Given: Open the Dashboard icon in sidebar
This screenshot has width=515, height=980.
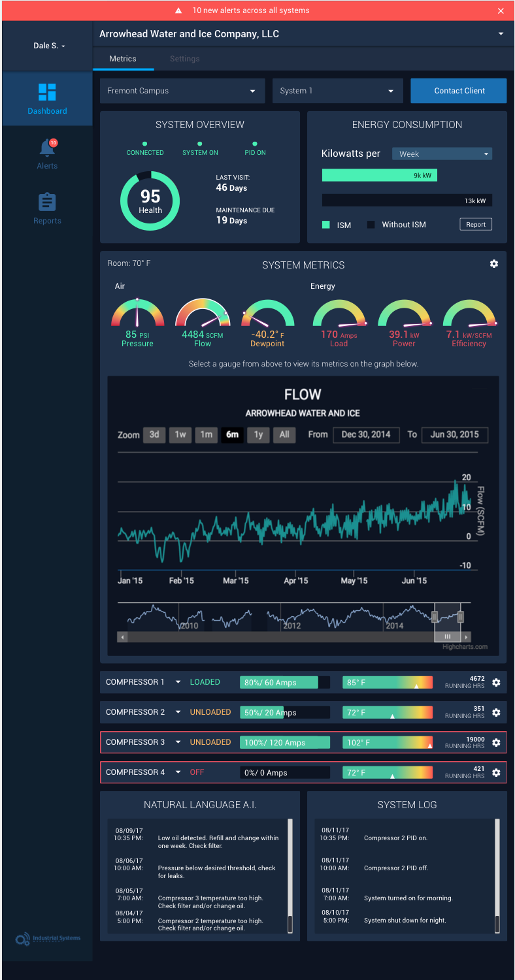Looking at the screenshot, I should pyautogui.click(x=47, y=92).
